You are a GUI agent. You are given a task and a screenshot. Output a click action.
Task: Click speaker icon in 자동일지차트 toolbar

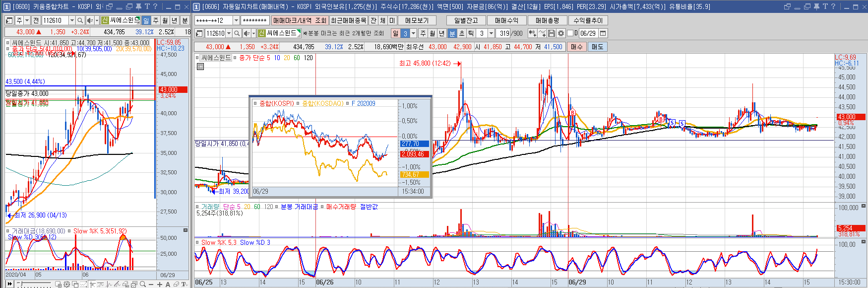[x=247, y=33]
